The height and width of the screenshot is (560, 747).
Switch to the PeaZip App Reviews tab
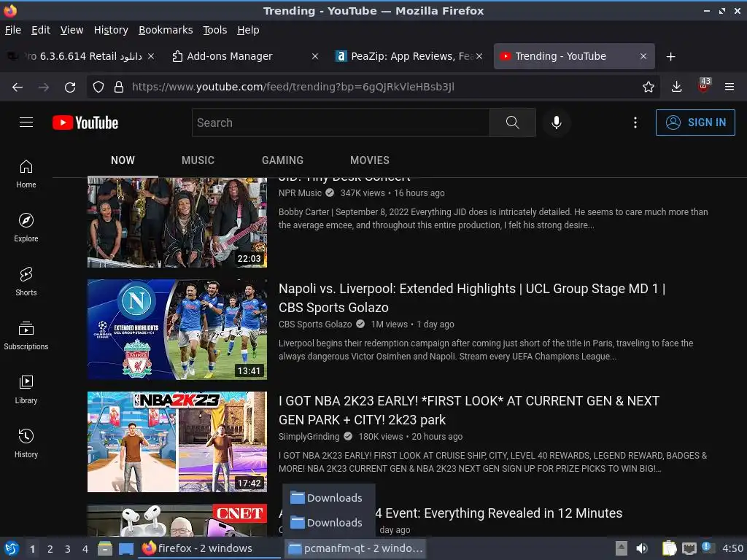(410, 56)
